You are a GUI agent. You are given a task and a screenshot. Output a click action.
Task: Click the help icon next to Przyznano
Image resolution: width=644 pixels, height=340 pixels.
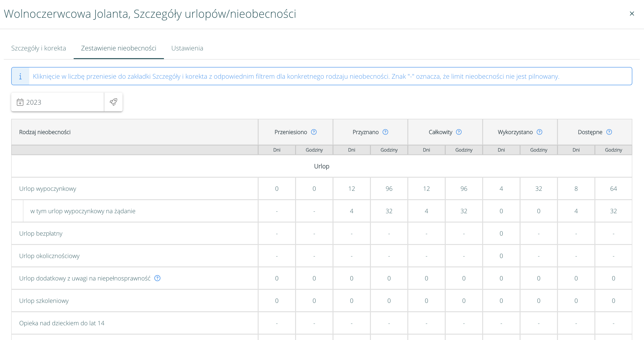385,132
